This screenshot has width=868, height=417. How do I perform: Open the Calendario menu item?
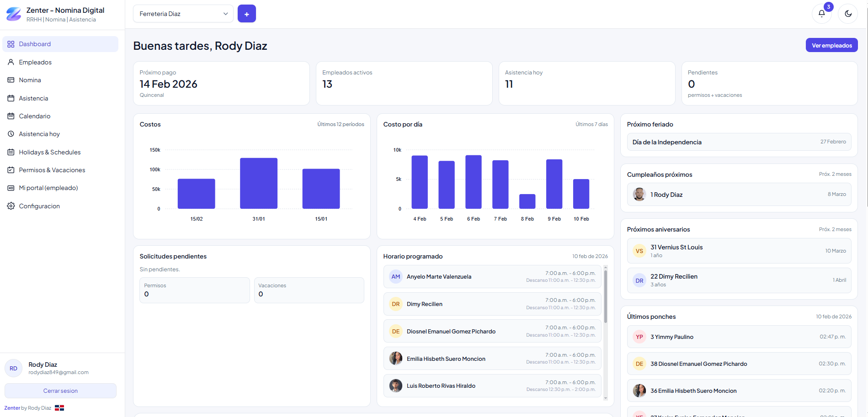(x=35, y=116)
